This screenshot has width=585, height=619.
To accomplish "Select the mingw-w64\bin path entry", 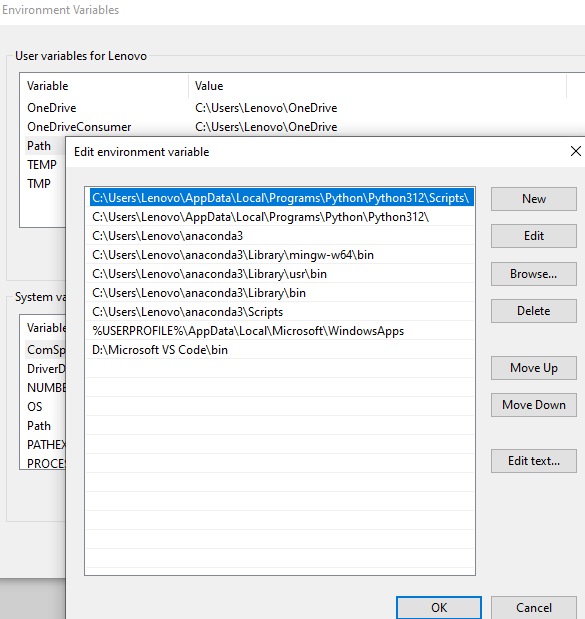I will click(280, 255).
